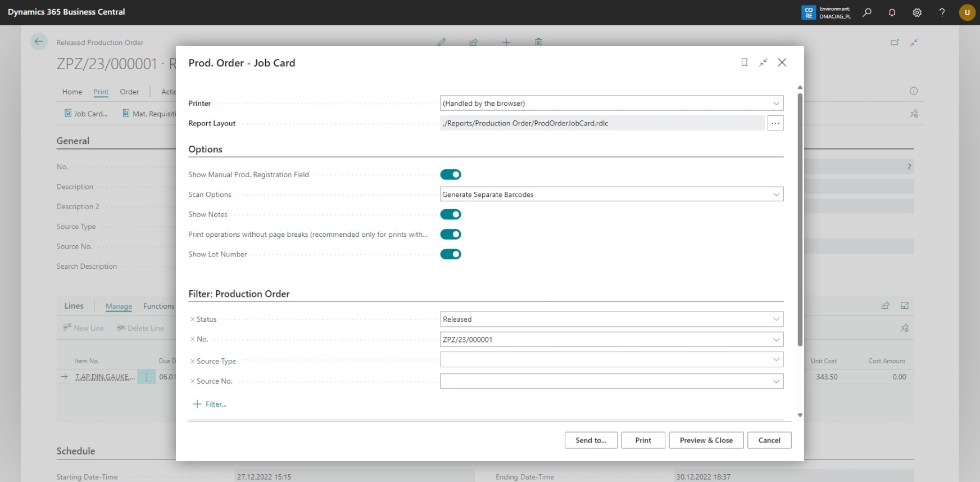Open the help question mark
980x482 pixels.
(x=942, y=12)
